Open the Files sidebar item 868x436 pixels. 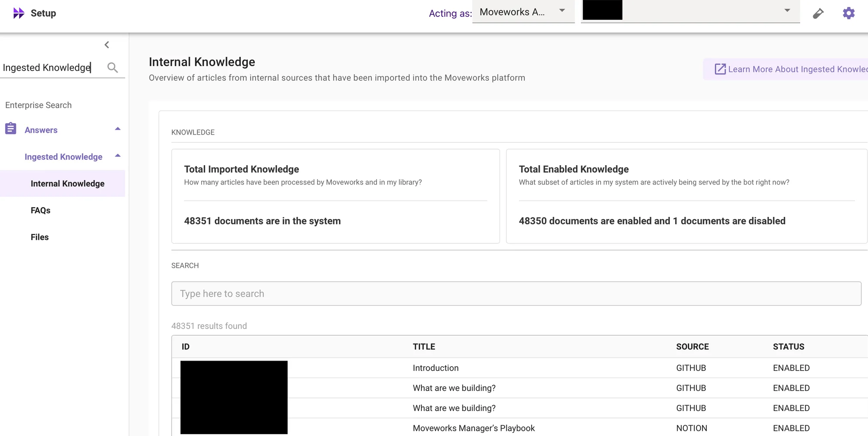click(x=39, y=237)
